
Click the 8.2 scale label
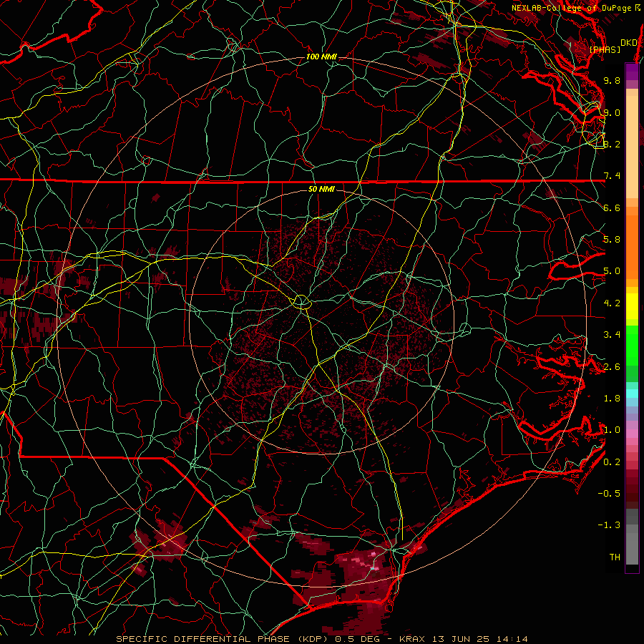pyautogui.click(x=612, y=144)
